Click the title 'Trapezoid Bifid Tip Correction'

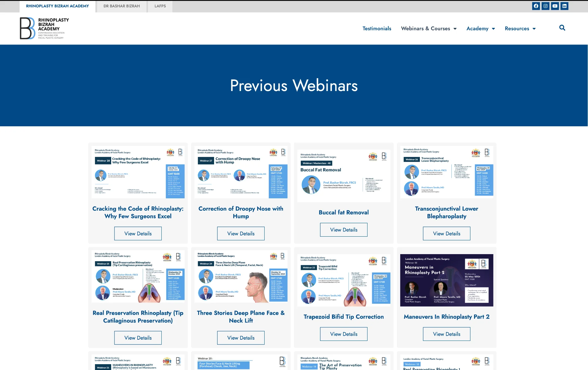coord(344,317)
